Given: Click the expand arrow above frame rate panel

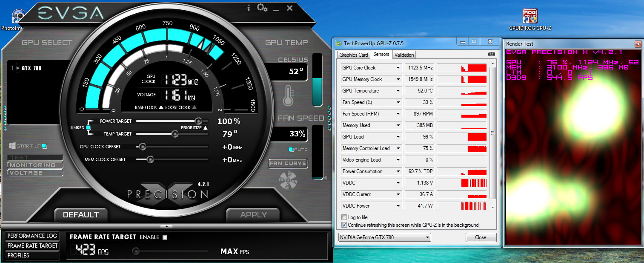Looking at the screenshot, I should pyautogui.click(x=166, y=226).
